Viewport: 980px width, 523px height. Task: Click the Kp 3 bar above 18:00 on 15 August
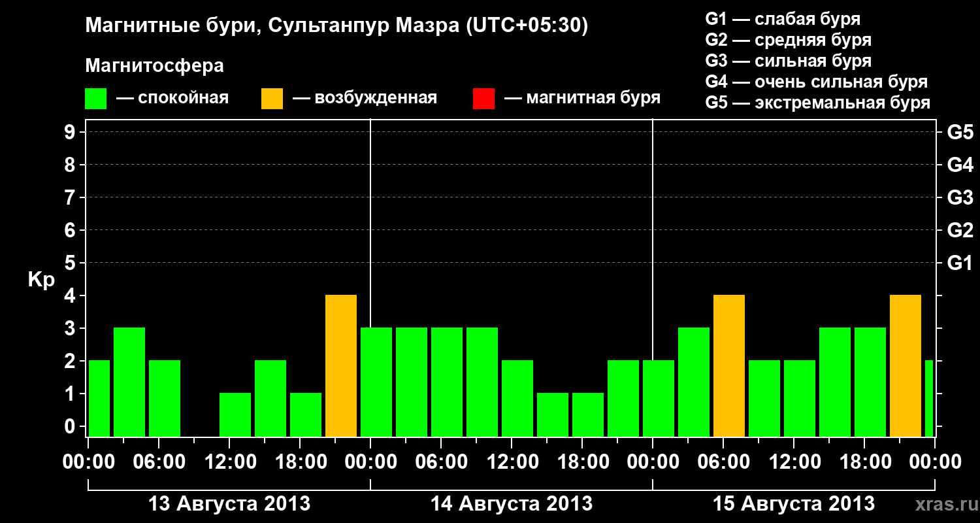pyautogui.click(x=870, y=382)
